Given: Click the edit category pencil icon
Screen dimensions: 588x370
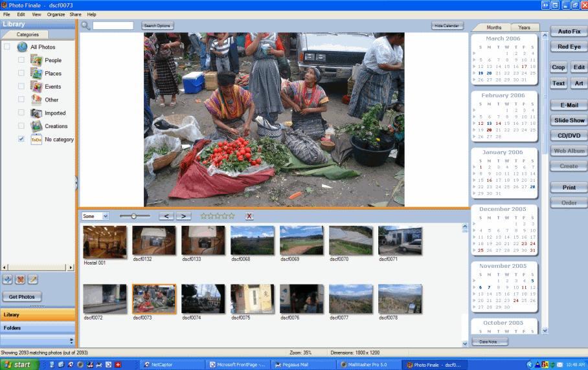Looking at the screenshot, I should click(x=32, y=279).
